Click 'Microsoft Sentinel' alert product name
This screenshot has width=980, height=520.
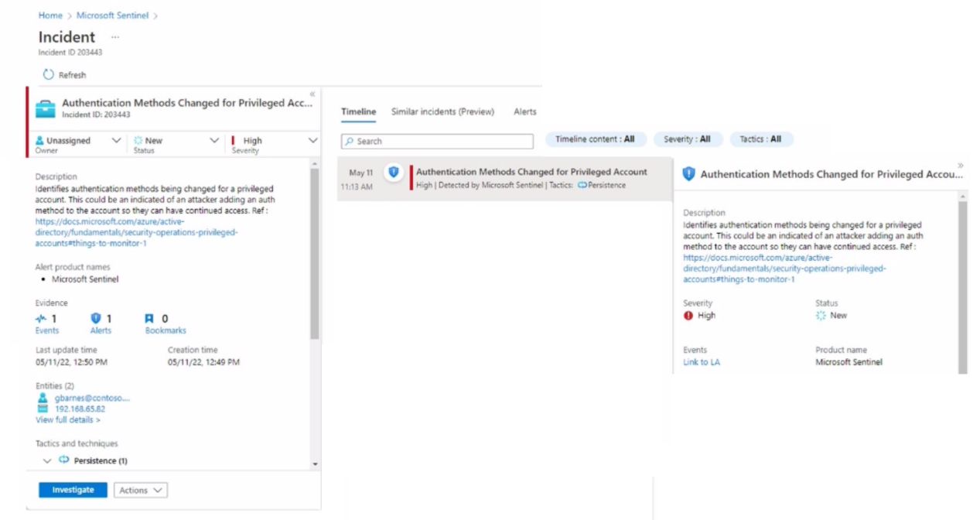pos(85,279)
